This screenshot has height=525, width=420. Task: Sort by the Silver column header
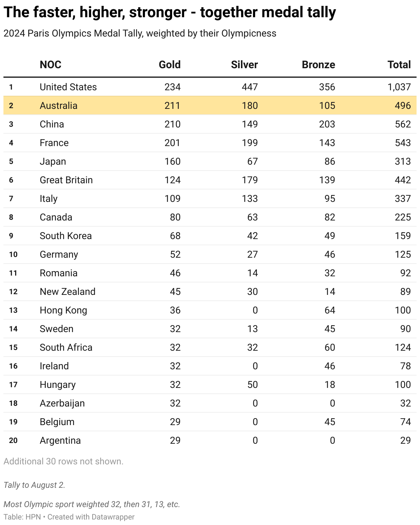click(244, 65)
